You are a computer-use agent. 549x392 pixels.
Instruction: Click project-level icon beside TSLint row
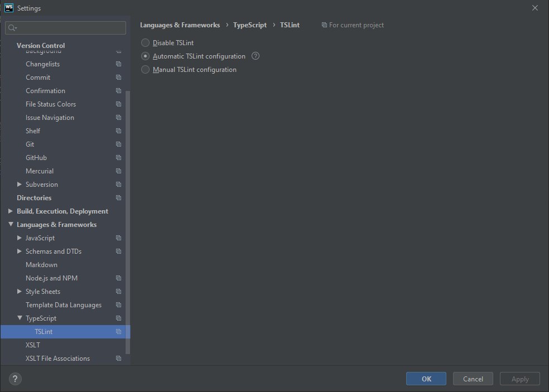click(x=119, y=331)
